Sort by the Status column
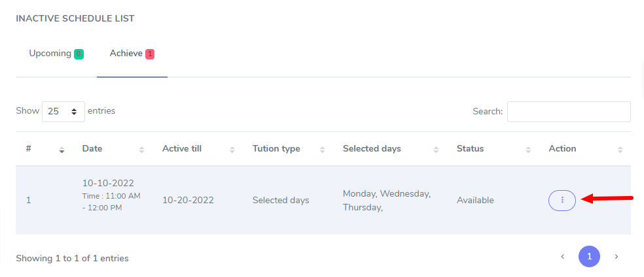Image resolution: width=644 pixels, height=277 pixels. coord(528,150)
